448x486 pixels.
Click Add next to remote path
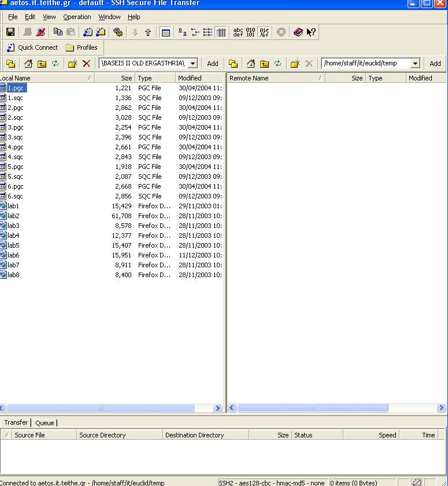435,64
